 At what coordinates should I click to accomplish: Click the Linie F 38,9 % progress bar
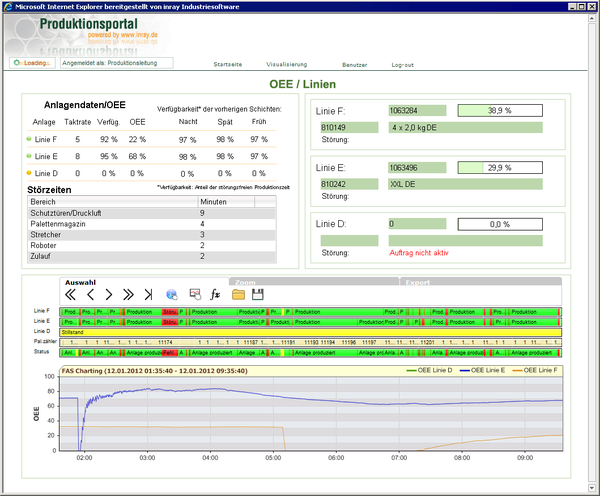point(500,111)
